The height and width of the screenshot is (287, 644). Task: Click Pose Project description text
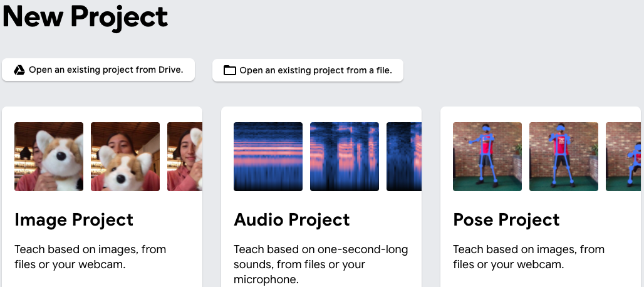529,257
